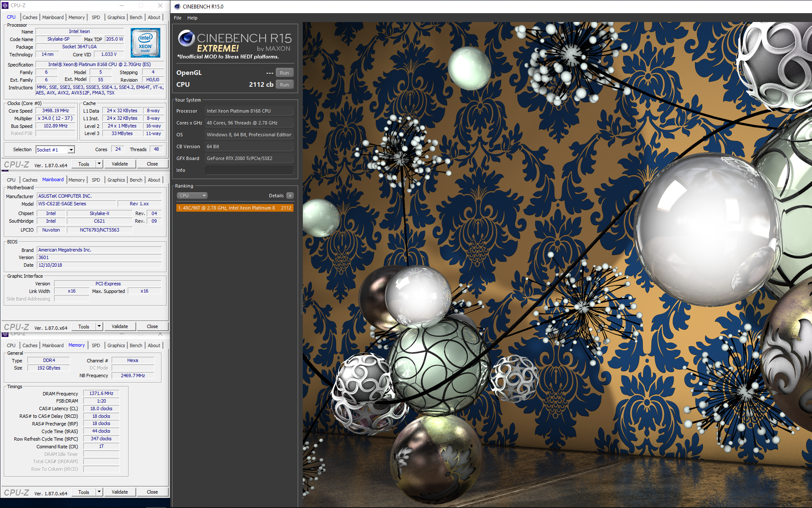Open the Tools dropdown arrow in Mainboard CPU-Z window
The image size is (812, 508).
coord(99,326)
